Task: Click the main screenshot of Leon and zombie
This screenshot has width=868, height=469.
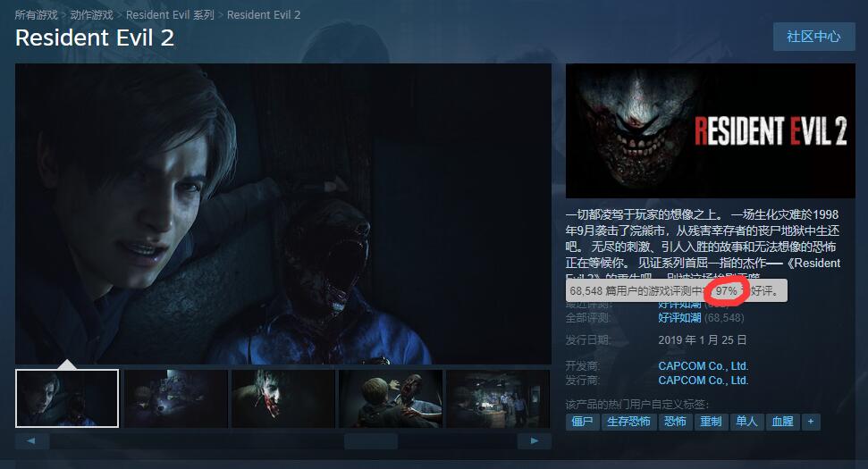Action: pyautogui.click(x=283, y=214)
